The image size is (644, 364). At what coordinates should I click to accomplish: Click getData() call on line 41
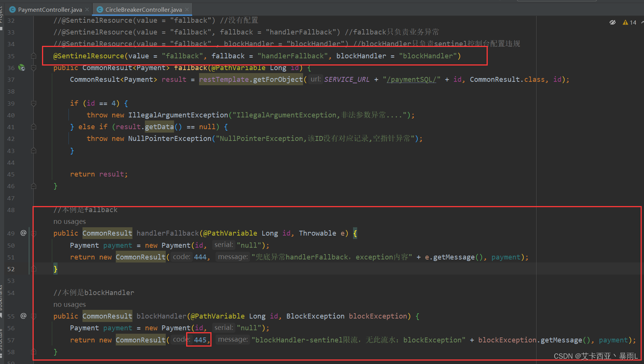click(163, 127)
